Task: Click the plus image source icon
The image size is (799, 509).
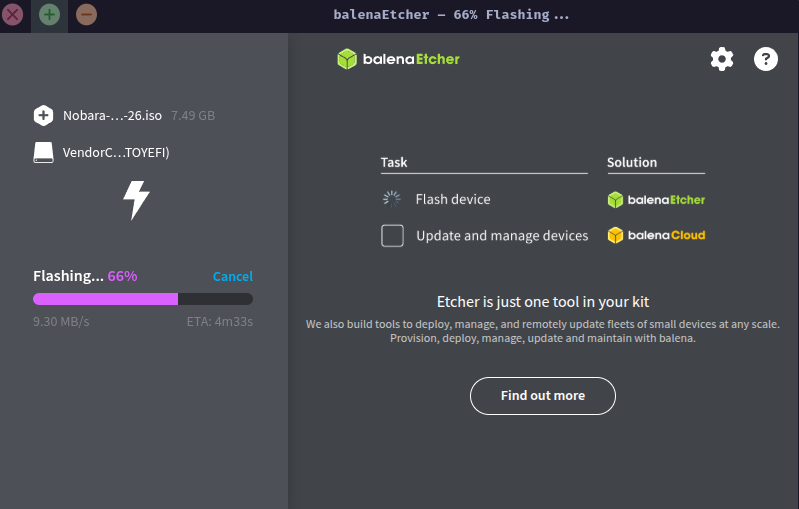Action: (x=43, y=115)
